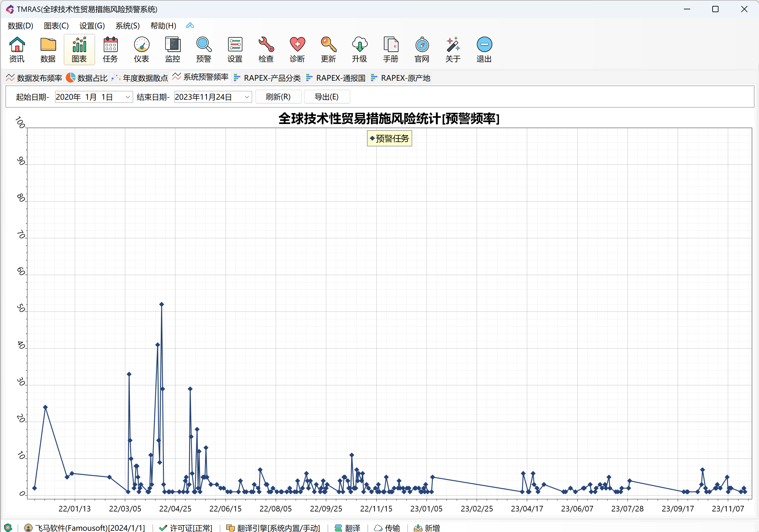Select the 系统预警频率 tab
Viewport: 759px width, 532px height.
click(x=200, y=77)
